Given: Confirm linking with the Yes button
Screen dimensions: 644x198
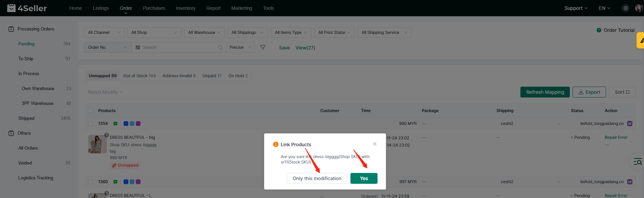Looking at the screenshot, I should [x=364, y=178].
